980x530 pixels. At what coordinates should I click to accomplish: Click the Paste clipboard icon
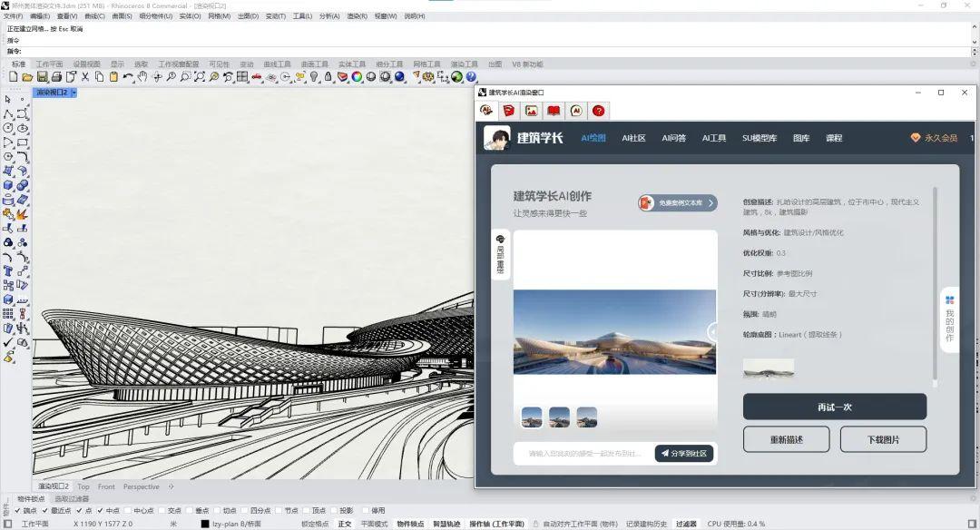[113, 77]
